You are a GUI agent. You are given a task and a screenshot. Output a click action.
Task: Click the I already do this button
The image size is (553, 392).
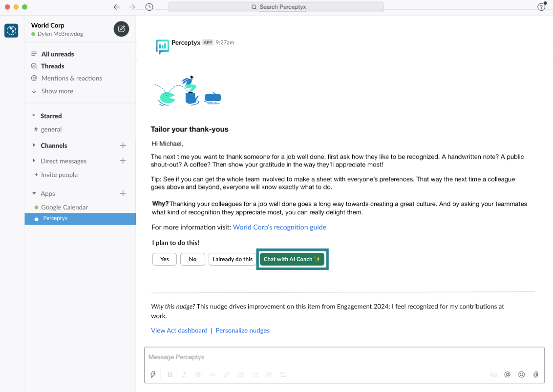(233, 259)
